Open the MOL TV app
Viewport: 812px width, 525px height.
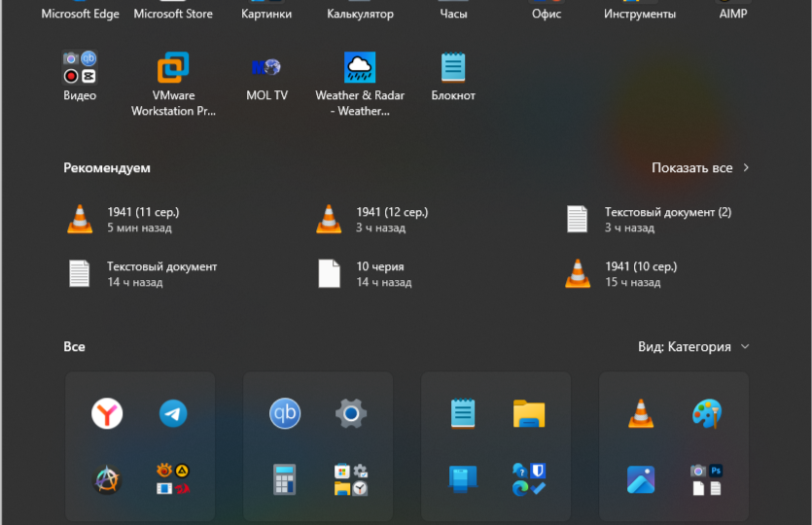point(266,76)
